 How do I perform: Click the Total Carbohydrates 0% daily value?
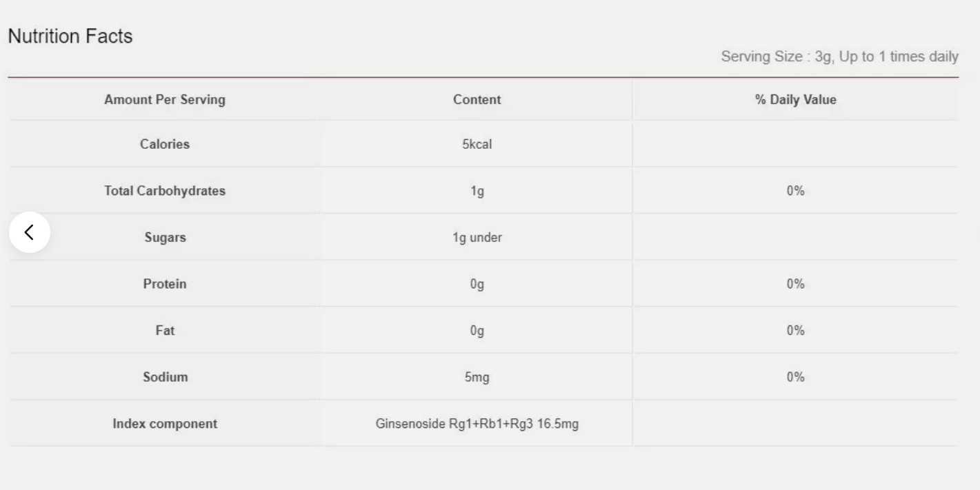coord(795,192)
